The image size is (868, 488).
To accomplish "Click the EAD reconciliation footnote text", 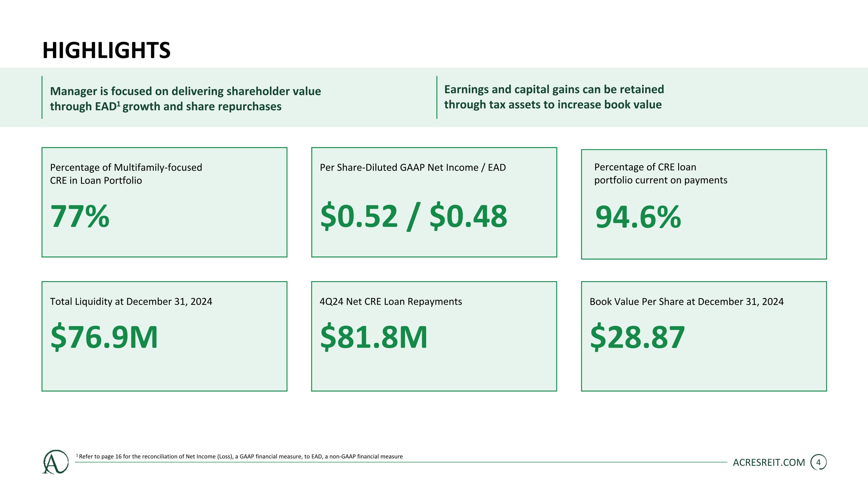I will coord(241,456).
